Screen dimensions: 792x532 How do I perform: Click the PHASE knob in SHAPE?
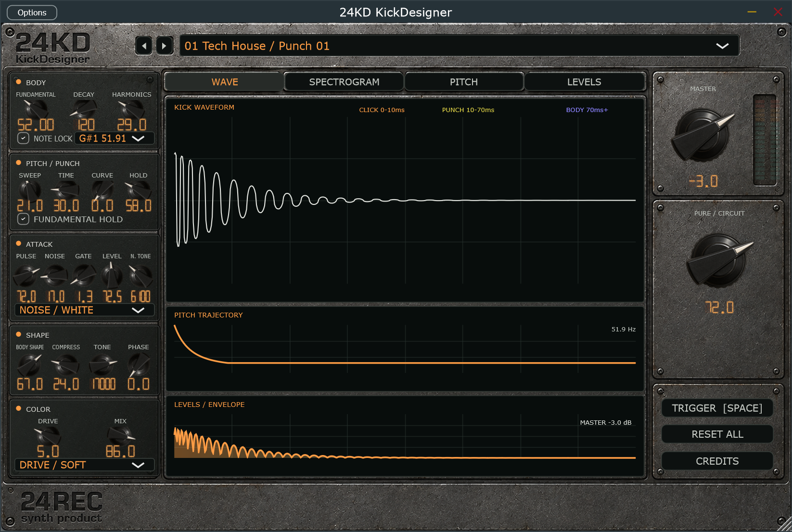point(139,365)
